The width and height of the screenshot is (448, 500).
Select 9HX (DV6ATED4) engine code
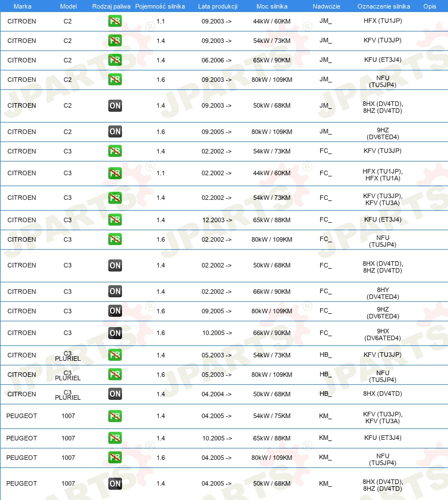point(383,334)
